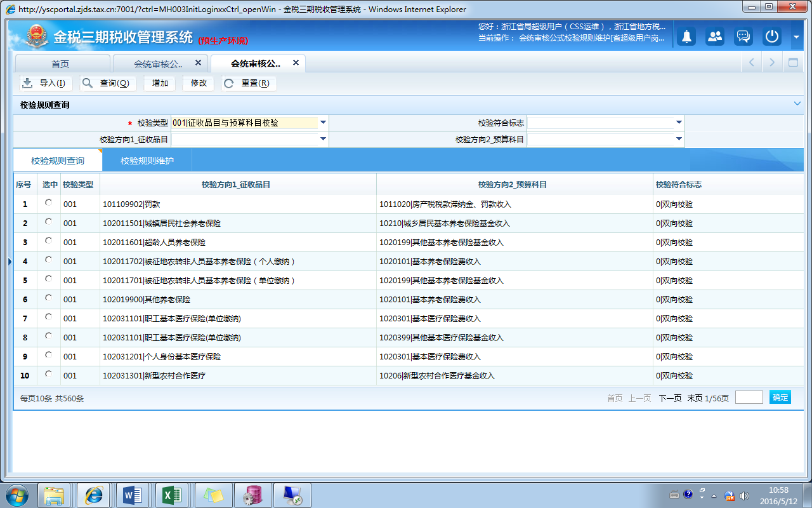
Task: Click the 确定 confirm page button
Action: coord(780,397)
